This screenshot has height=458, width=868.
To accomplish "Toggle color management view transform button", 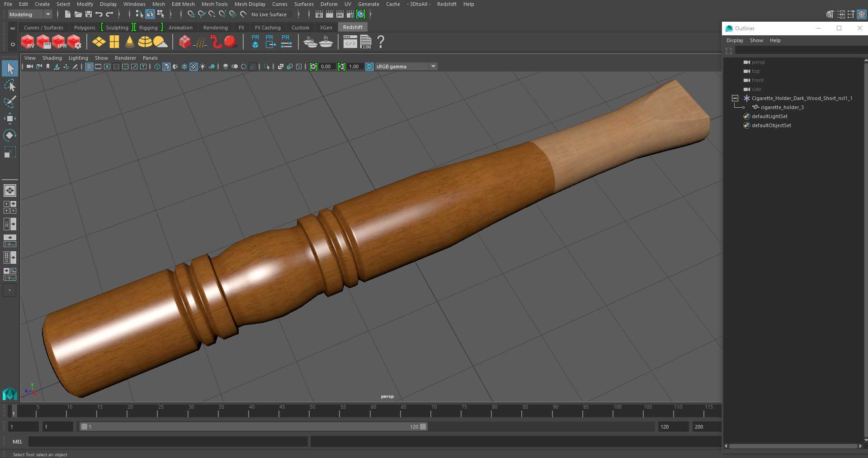I will click(369, 67).
